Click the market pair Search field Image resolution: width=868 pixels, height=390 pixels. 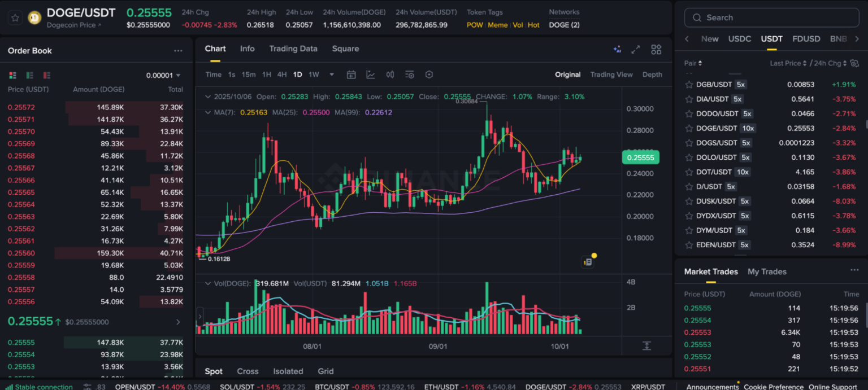(771, 17)
